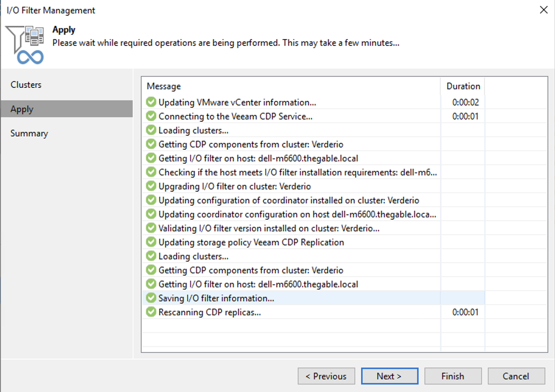Select the Updating VMware vCenter information row text
Viewport: 555px width, 392px height.
[237, 102]
